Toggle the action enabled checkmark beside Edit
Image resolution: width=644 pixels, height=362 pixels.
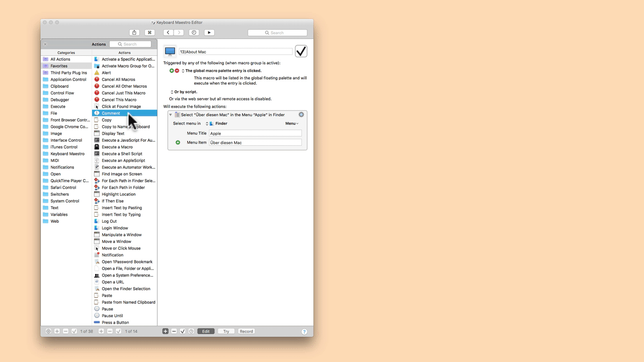point(183,331)
